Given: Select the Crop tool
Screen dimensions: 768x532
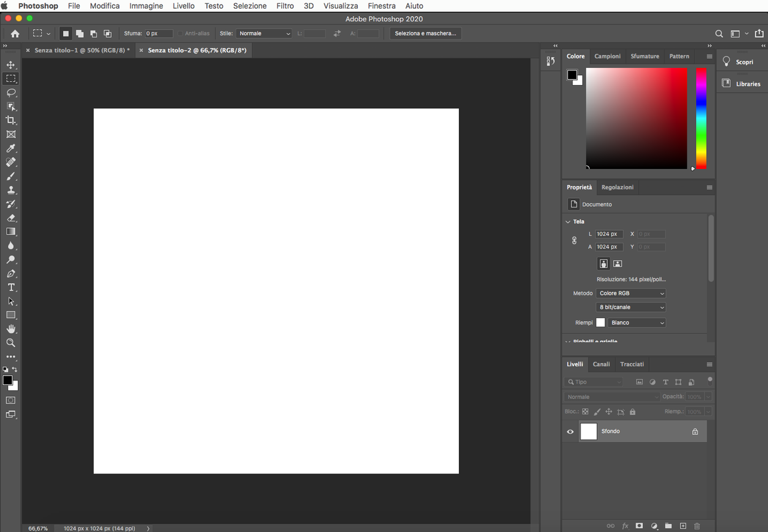Looking at the screenshot, I should pyautogui.click(x=11, y=120).
